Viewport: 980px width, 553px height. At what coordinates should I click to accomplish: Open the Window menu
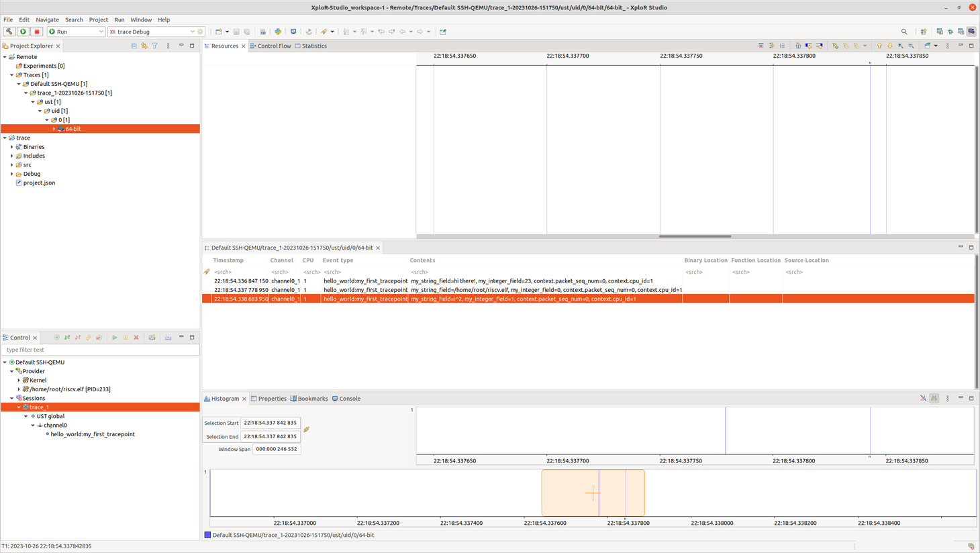click(141, 19)
